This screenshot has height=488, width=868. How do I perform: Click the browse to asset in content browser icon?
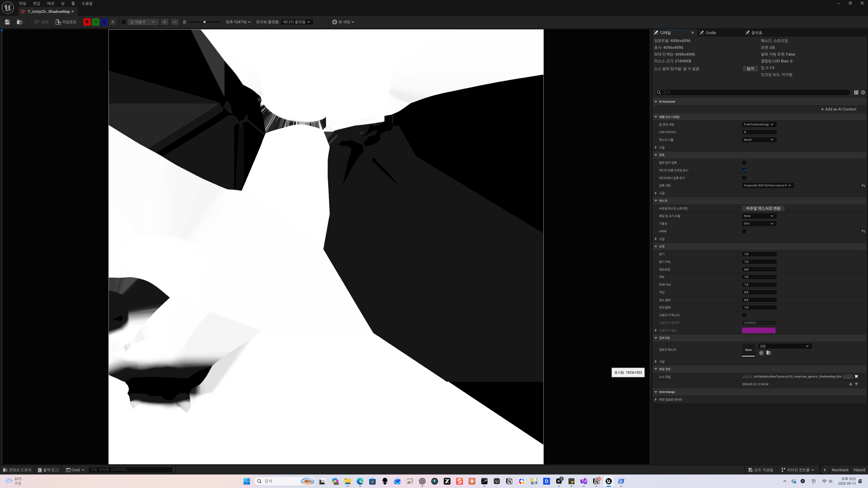pyautogui.click(x=19, y=22)
